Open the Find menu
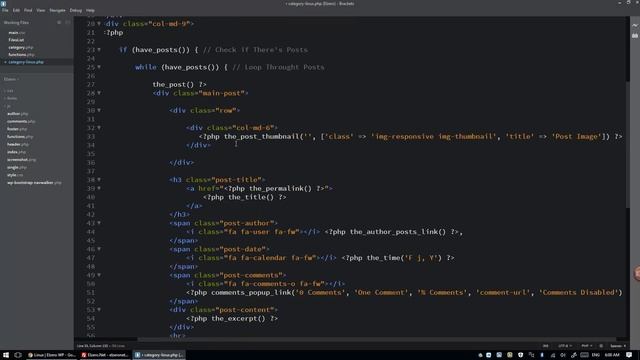This screenshot has width=640, height=360. click(x=28, y=10)
